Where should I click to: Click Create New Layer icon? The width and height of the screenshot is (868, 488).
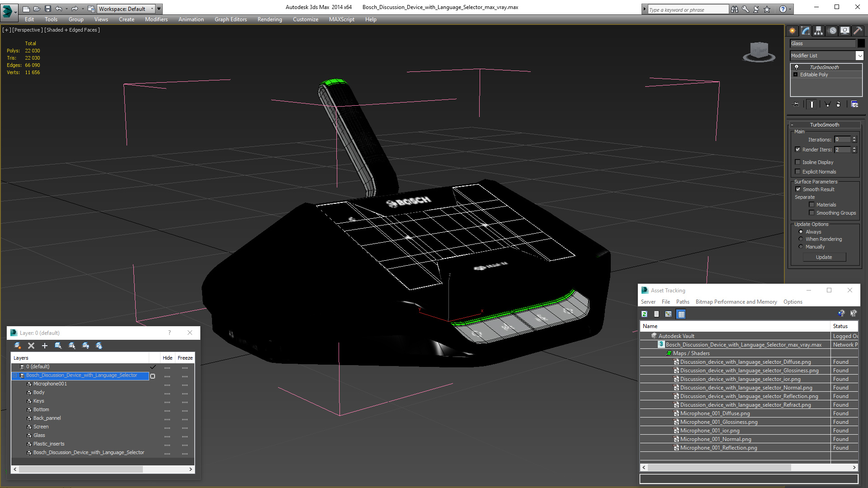click(x=18, y=346)
